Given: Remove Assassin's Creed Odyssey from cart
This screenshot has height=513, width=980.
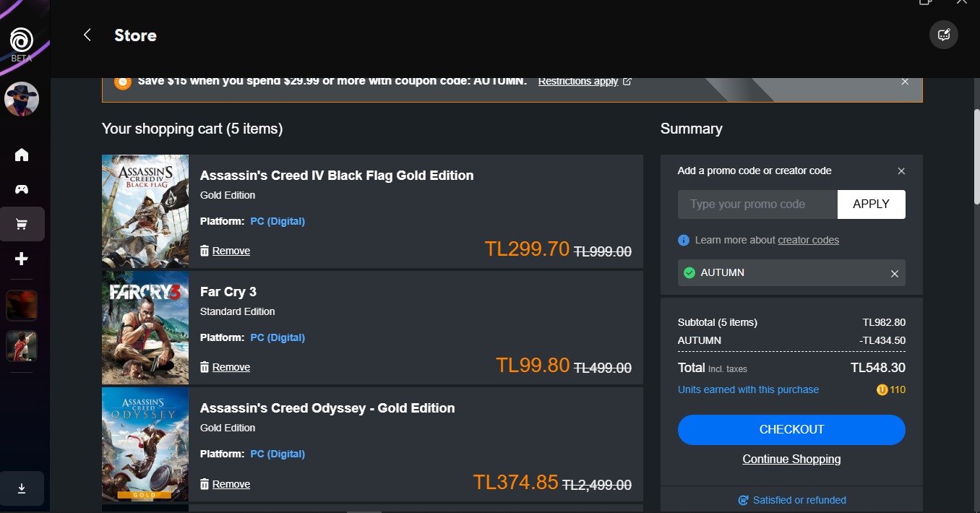Looking at the screenshot, I should 225,484.
